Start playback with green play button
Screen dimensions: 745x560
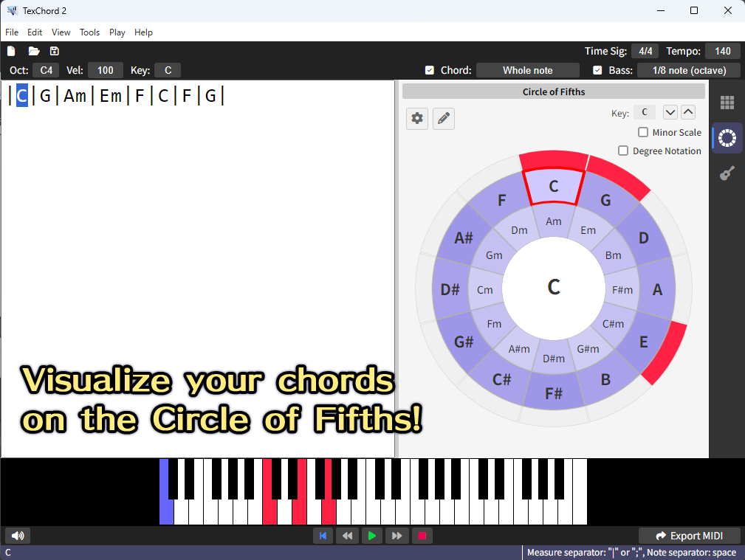coord(372,536)
